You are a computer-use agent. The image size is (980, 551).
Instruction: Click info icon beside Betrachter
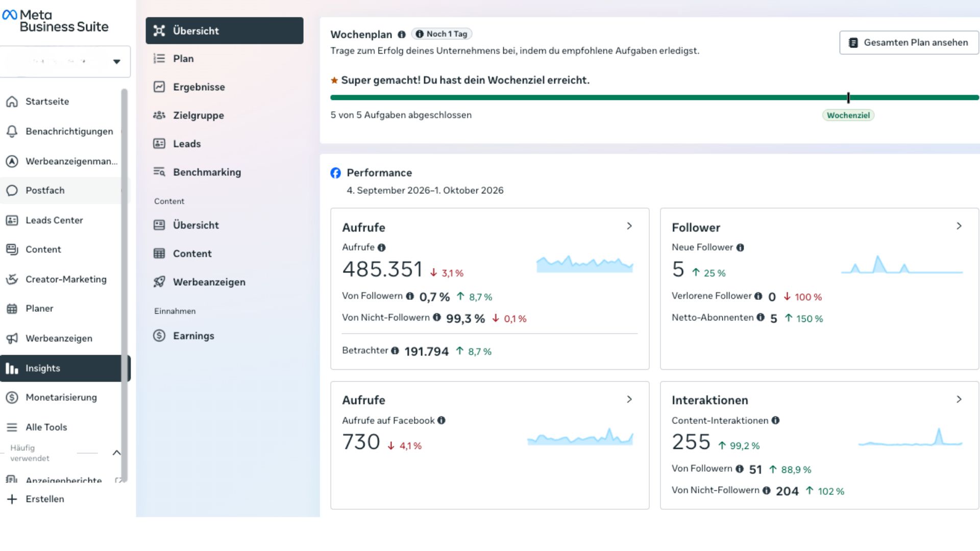[395, 350]
